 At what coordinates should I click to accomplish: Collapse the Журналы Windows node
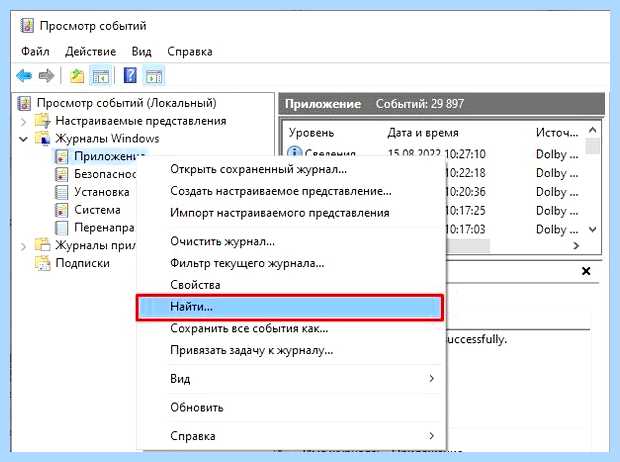pos(23,139)
